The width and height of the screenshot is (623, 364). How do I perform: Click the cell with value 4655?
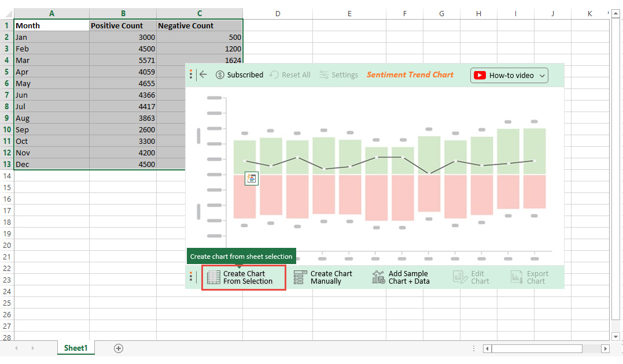click(x=123, y=83)
